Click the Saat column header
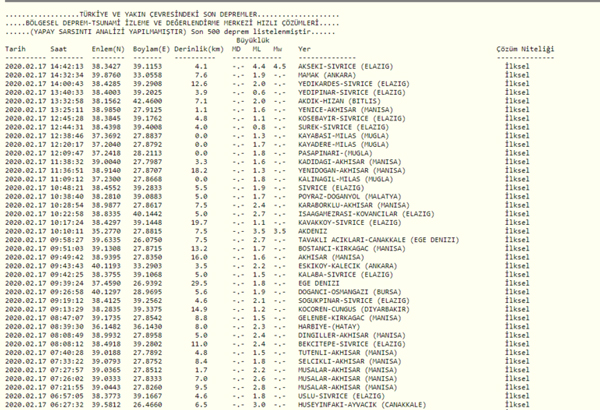The image size is (600, 410). point(59,49)
